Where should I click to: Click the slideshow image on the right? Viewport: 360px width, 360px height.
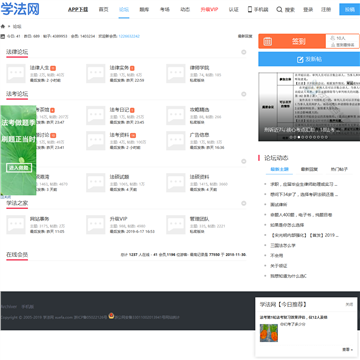(x=309, y=107)
